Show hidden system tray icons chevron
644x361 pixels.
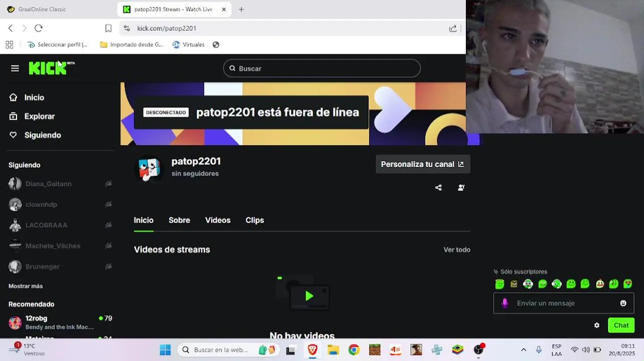524,350
